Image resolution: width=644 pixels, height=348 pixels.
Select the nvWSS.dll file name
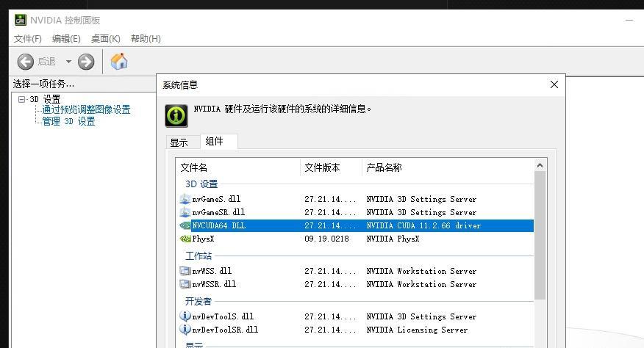tap(212, 271)
